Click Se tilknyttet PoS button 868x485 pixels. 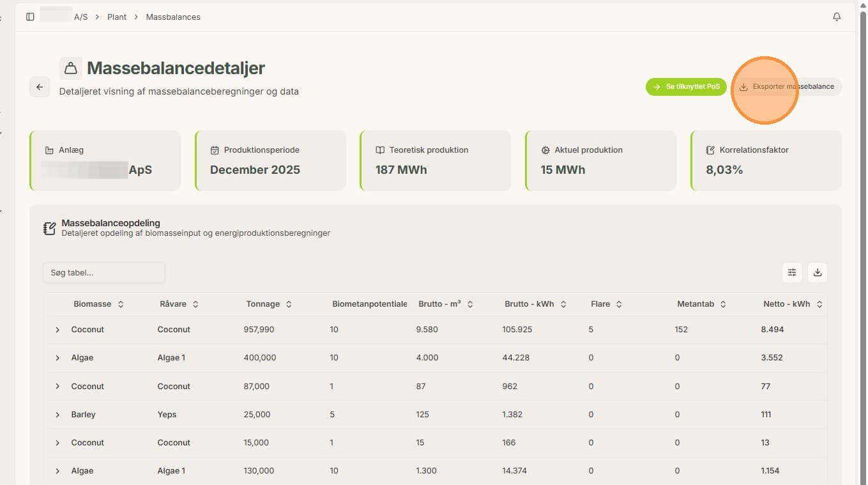(686, 87)
